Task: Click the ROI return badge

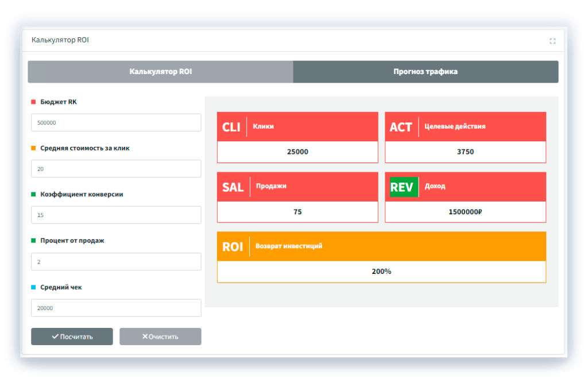Action: pyautogui.click(x=233, y=247)
